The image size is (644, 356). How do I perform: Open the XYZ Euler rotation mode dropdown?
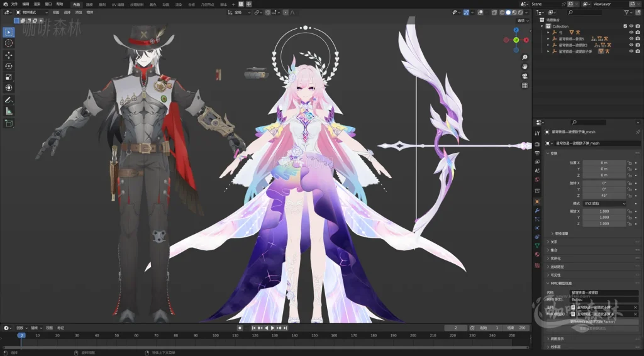[x=604, y=204]
